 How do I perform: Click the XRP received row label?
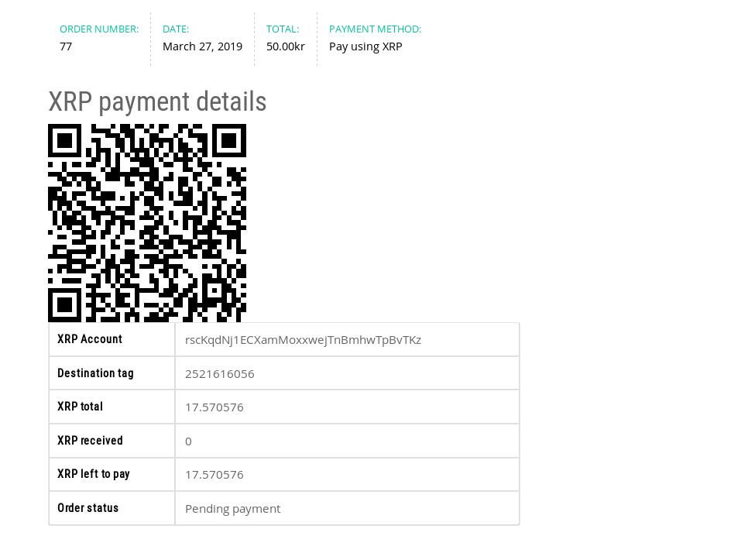pos(90,441)
